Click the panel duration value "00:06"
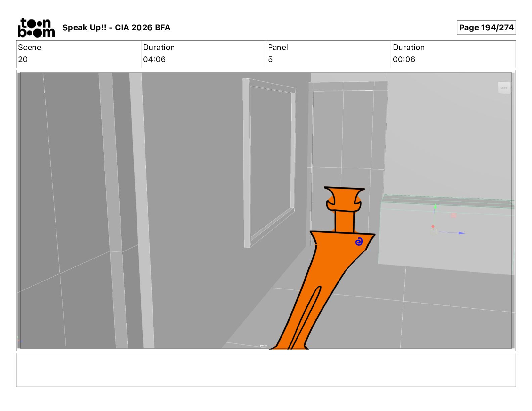Screen dimensions: 532x411 [x=404, y=59]
